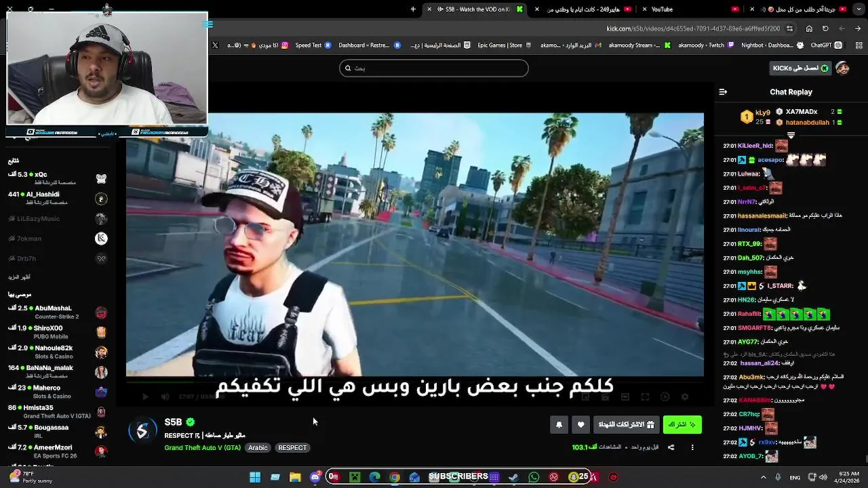
Task: Open site settings icon beside the URL
Action: point(790,28)
